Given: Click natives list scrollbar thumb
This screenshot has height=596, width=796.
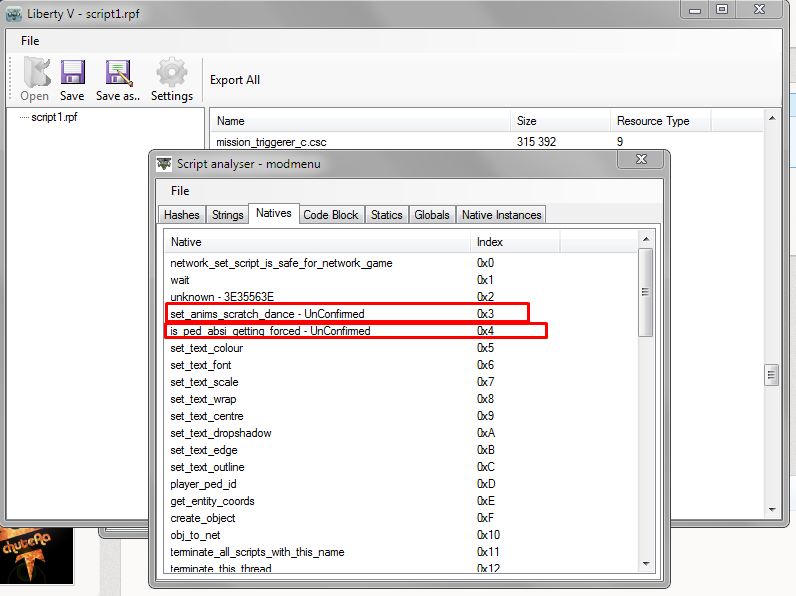Looking at the screenshot, I should click(x=646, y=292).
